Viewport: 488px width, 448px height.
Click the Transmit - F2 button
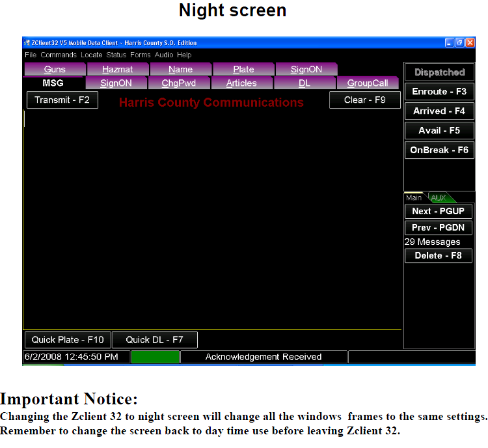tap(62, 100)
